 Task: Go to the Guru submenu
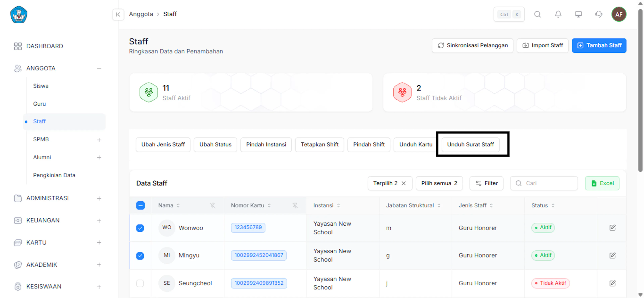pos(40,104)
